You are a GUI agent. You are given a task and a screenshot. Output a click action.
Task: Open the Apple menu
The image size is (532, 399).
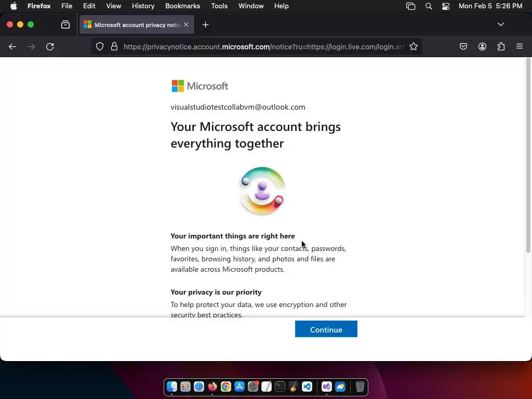14,6
